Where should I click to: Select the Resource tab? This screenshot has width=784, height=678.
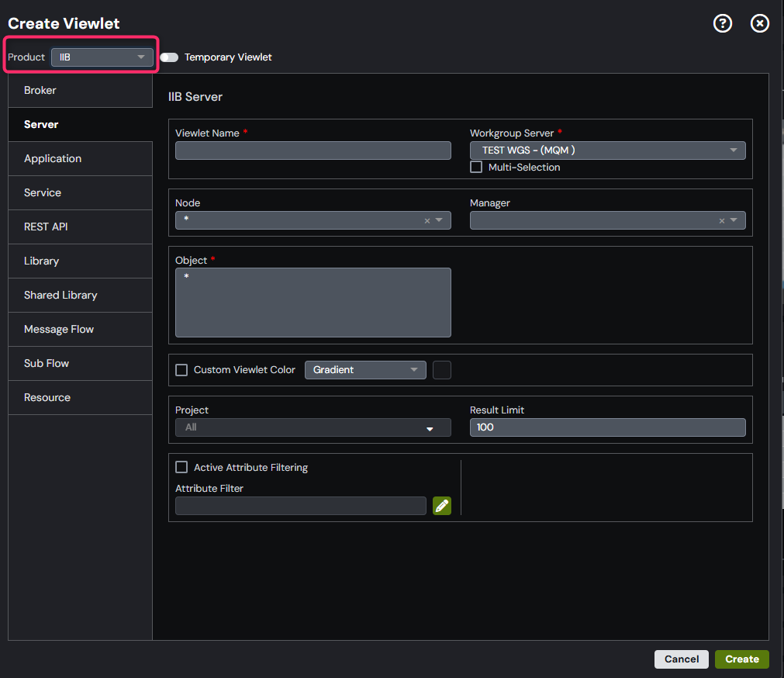pyautogui.click(x=80, y=397)
